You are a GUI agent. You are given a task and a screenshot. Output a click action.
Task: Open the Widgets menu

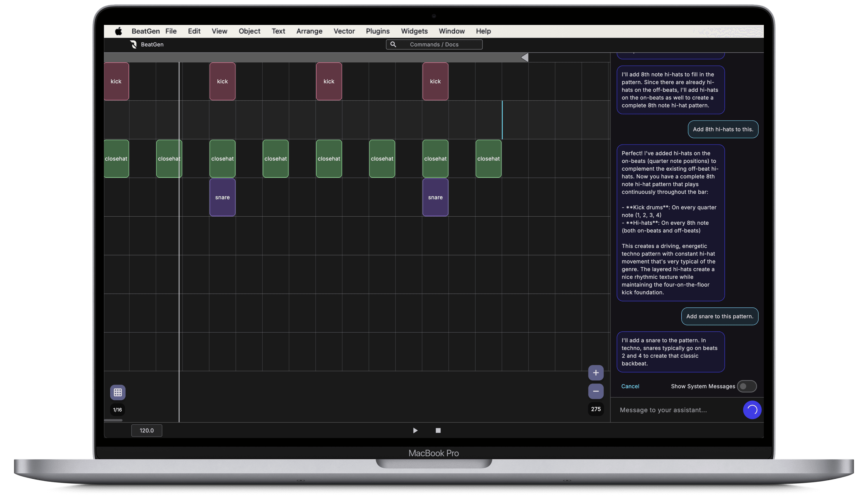point(414,31)
